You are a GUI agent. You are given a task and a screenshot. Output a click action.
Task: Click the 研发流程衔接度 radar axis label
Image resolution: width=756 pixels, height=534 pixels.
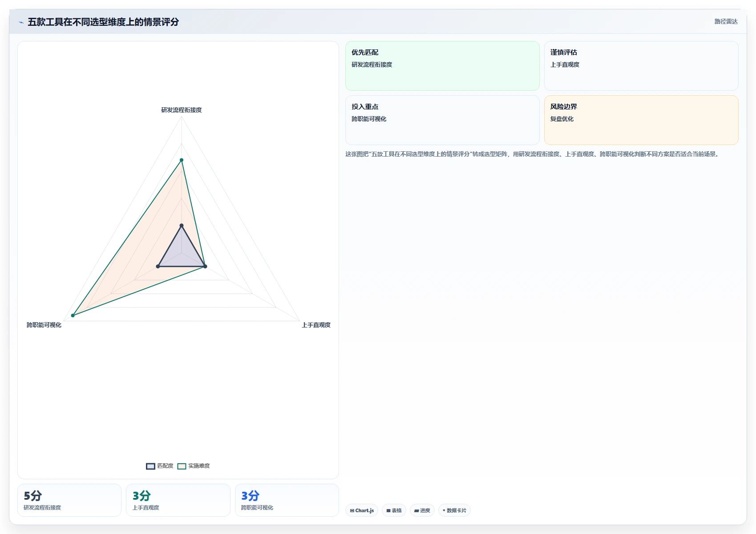tap(182, 110)
